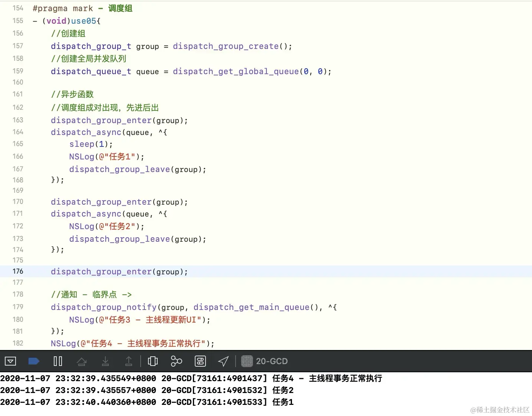532x416 pixels.
Task: Click the Step Into debug icon
Action: click(x=105, y=361)
